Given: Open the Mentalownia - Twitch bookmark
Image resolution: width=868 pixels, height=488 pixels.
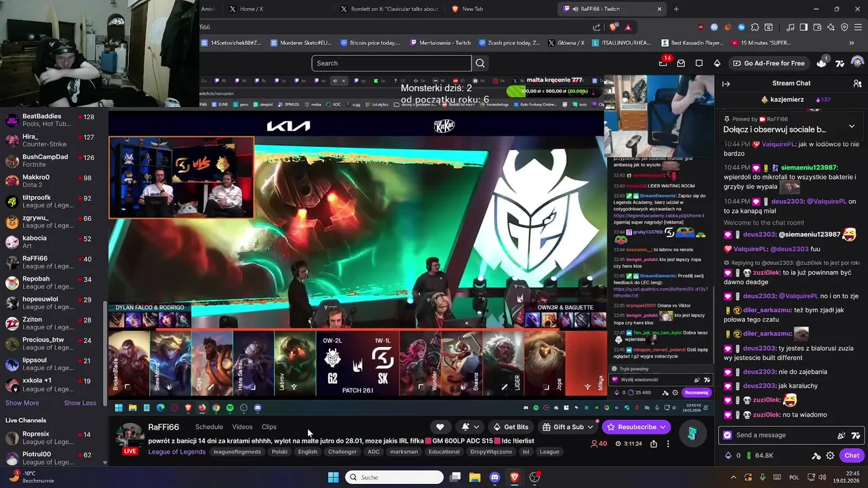Looking at the screenshot, I should click(x=440, y=43).
